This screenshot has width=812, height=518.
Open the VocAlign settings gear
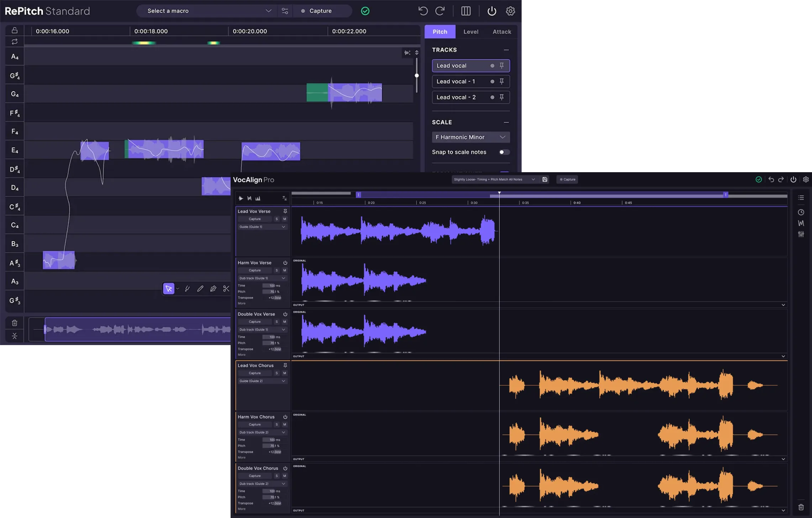pos(806,179)
